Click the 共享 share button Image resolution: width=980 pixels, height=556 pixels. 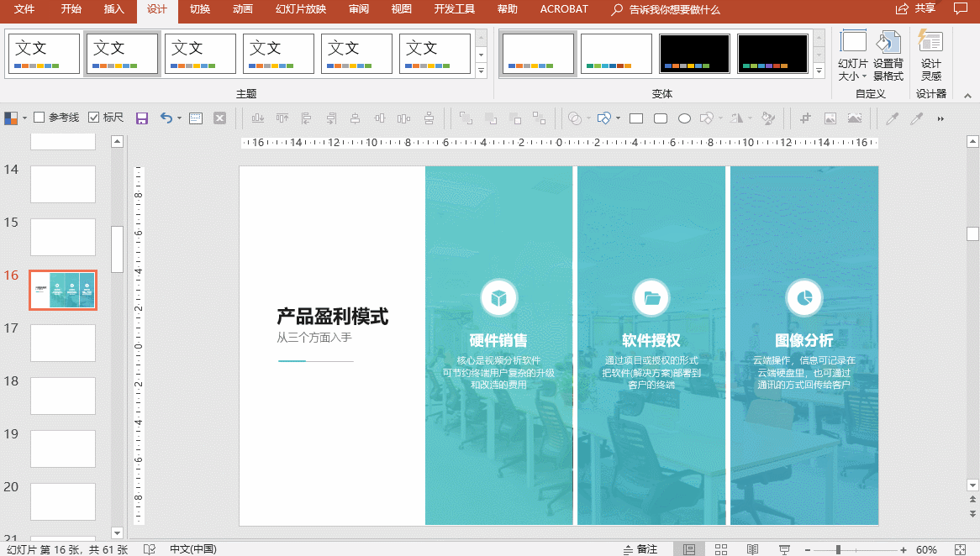point(916,9)
